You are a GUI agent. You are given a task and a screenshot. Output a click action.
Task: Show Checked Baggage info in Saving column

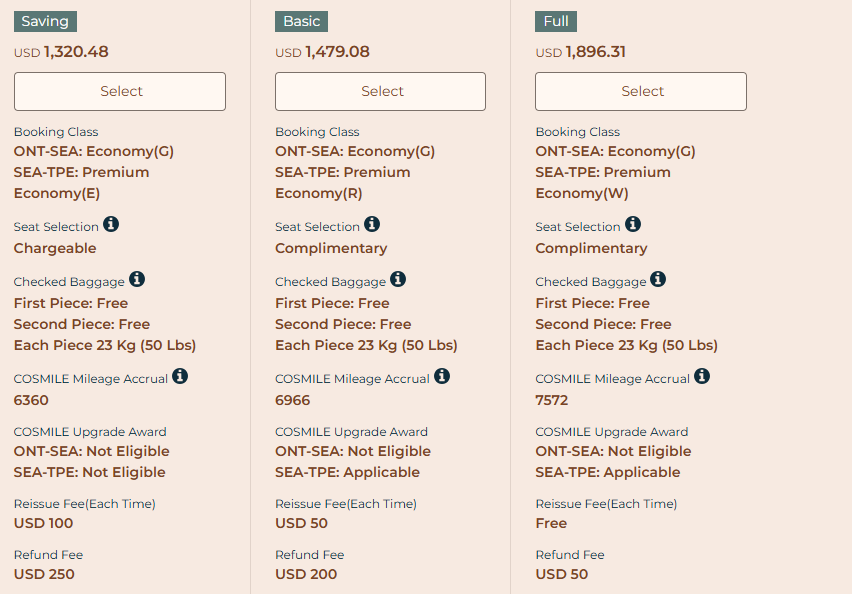click(137, 279)
